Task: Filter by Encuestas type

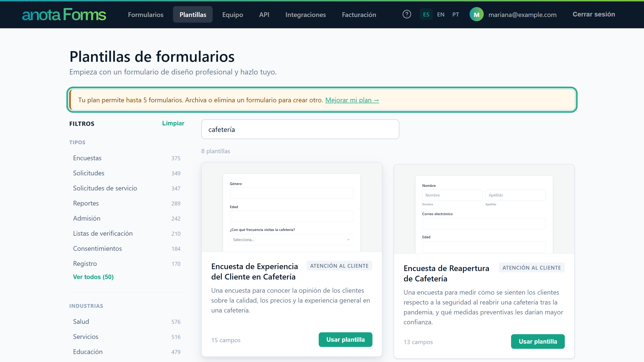Action: pyautogui.click(x=127, y=158)
